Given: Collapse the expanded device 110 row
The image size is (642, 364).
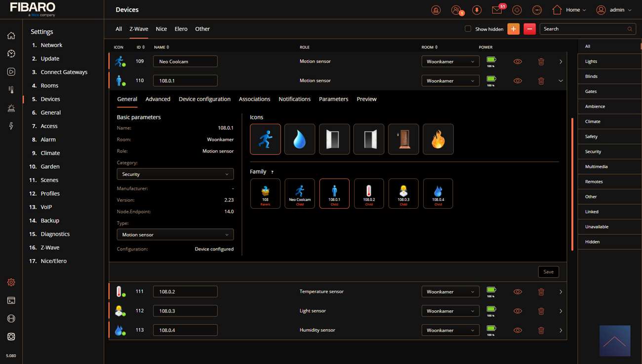Looking at the screenshot, I should (x=561, y=81).
